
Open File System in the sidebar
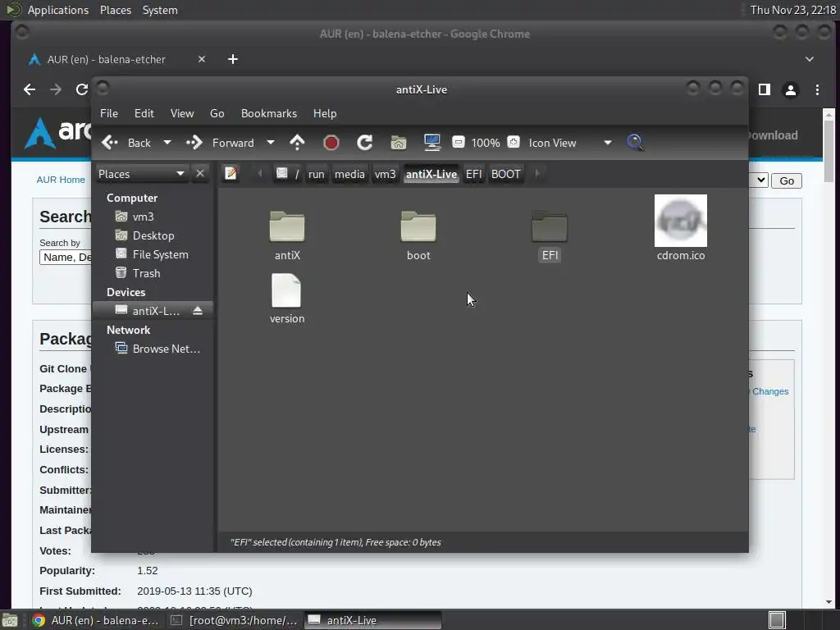(x=153, y=254)
